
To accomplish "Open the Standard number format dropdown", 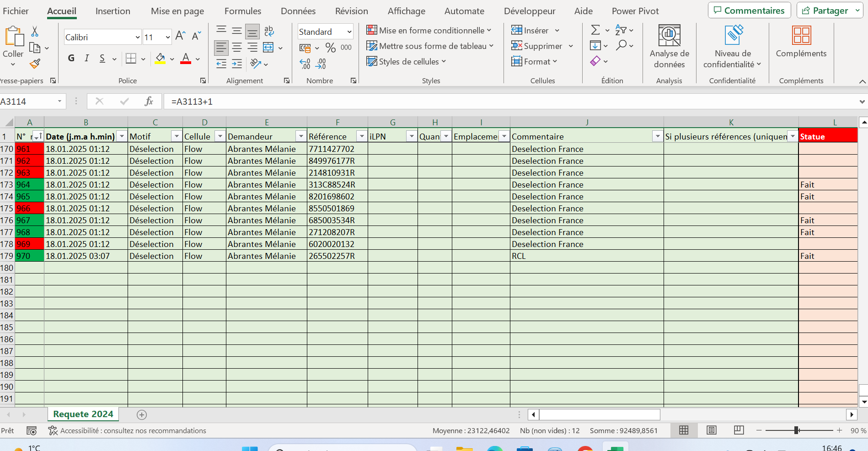I will [x=349, y=32].
